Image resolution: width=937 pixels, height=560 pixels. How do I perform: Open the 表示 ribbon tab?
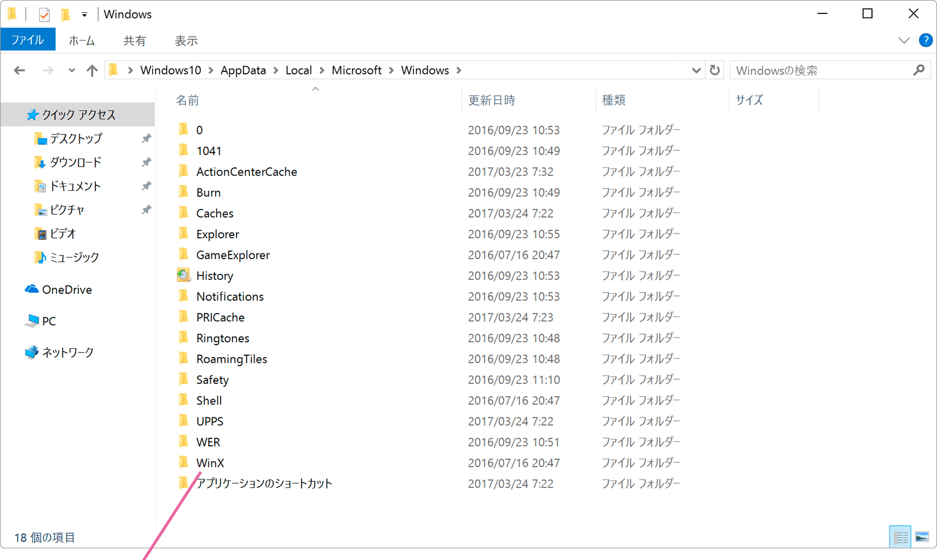tap(186, 40)
